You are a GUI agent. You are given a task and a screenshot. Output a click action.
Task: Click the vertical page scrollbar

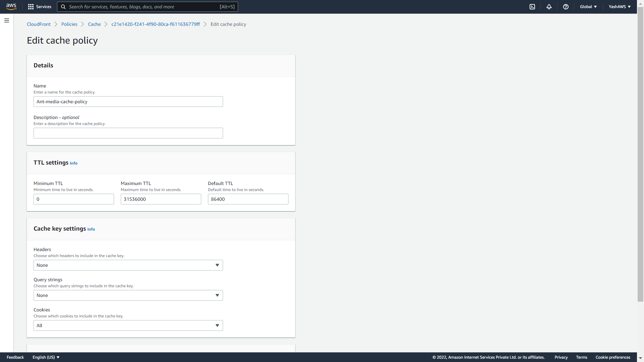[640, 154]
